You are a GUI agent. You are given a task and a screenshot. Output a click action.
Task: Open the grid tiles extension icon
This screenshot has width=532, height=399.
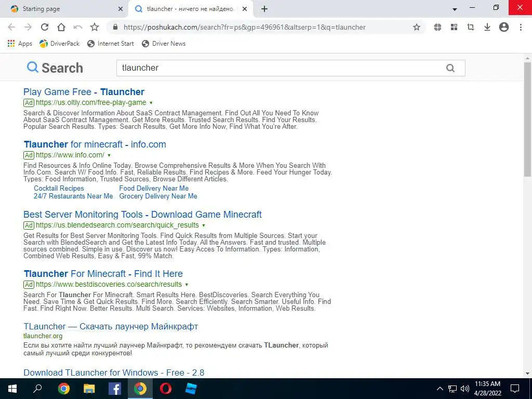click(x=454, y=27)
